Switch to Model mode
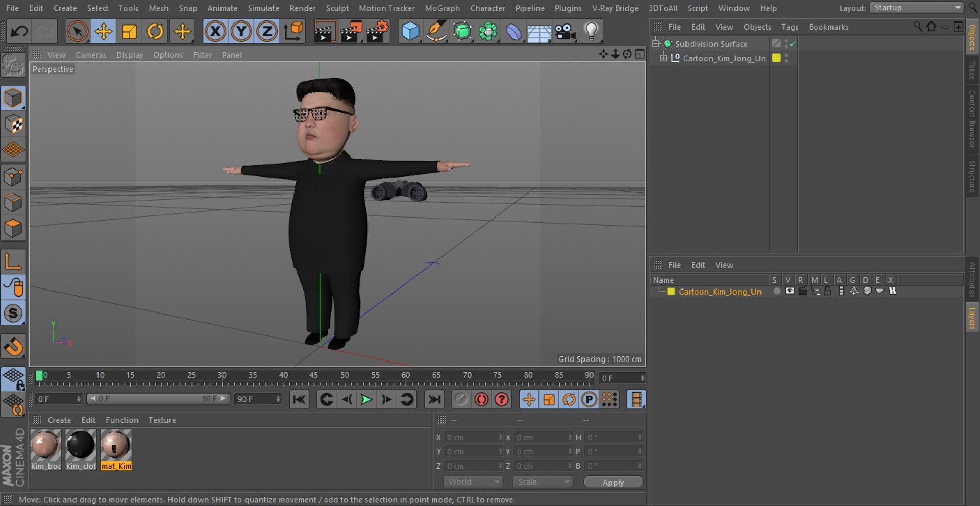The height and width of the screenshot is (506, 980). coord(13,98)
